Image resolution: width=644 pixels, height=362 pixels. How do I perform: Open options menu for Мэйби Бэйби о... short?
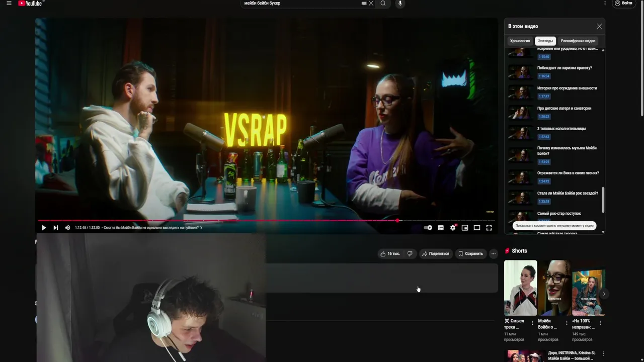567,323
